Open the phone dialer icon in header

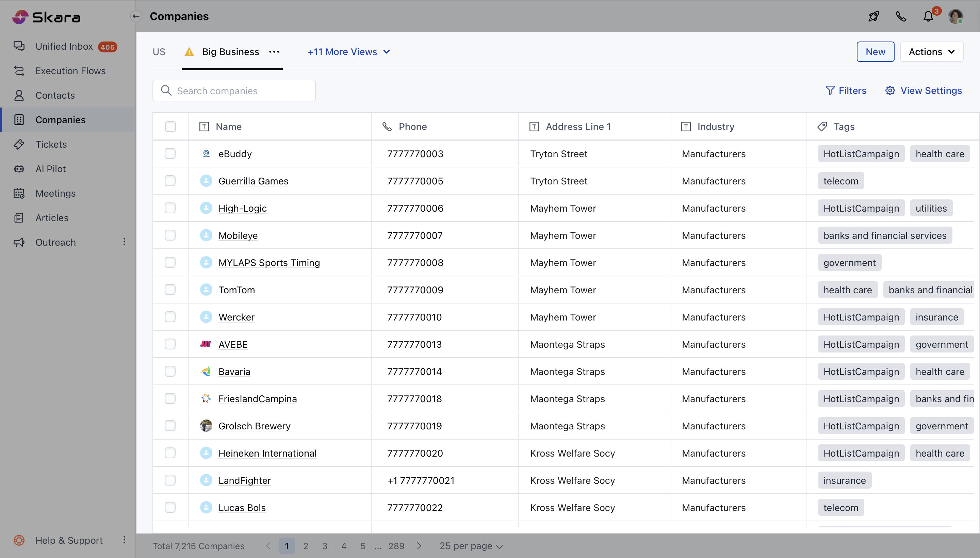tap(901, 16)
